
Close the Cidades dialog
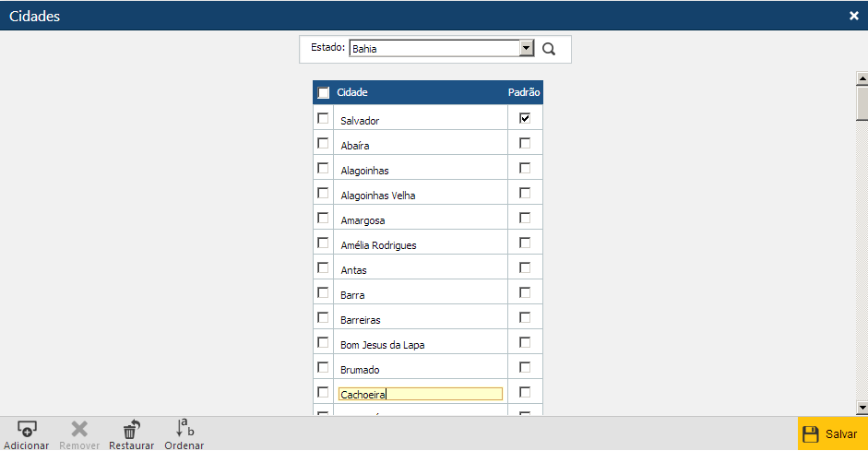854,16
